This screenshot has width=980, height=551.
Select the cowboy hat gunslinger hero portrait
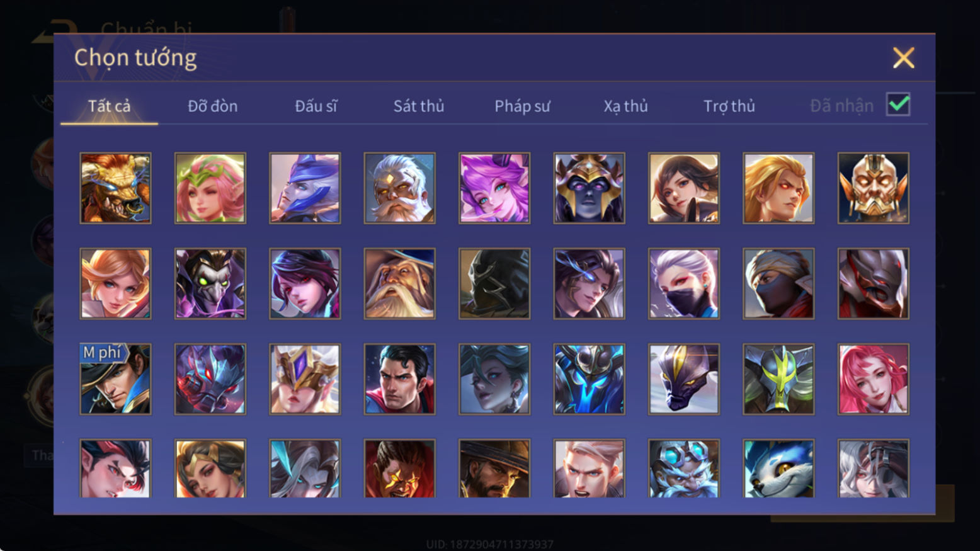click(x=494, y=469)
